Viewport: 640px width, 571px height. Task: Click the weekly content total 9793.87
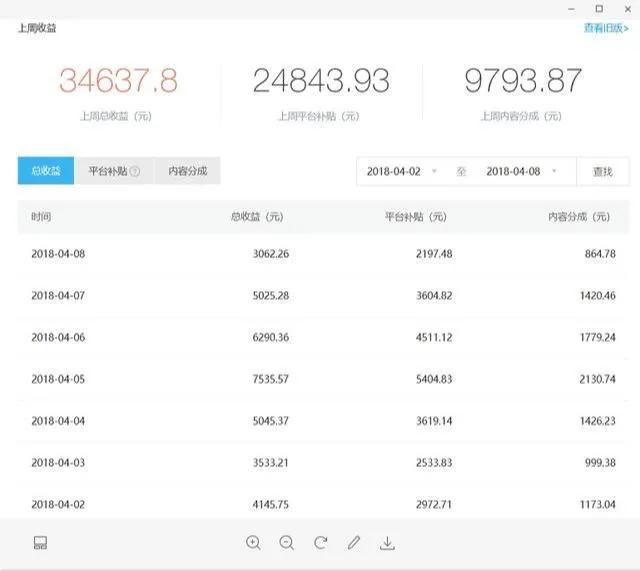523,80
